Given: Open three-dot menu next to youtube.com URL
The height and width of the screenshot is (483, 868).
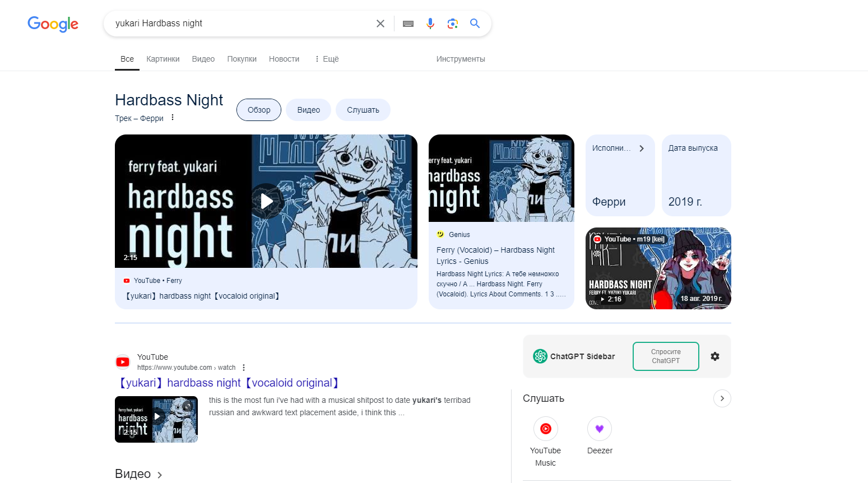Looking at the screenshot, I should tap(244, 368).
